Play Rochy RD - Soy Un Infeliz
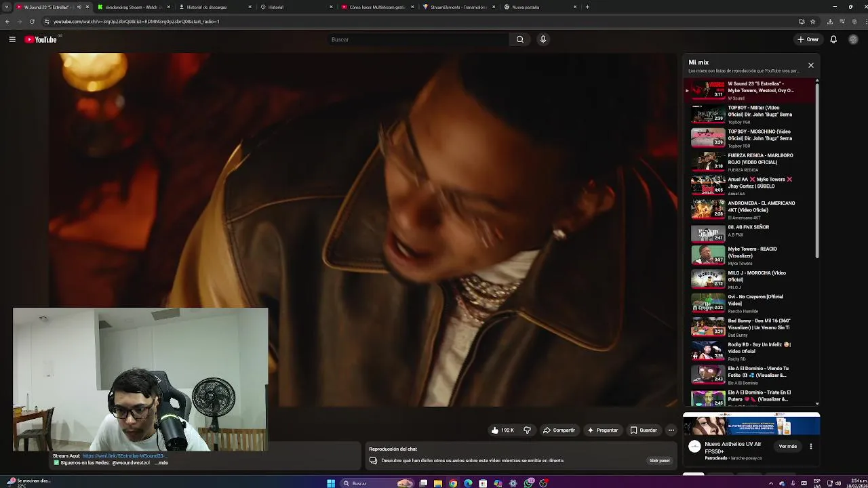 coord(749,350)
